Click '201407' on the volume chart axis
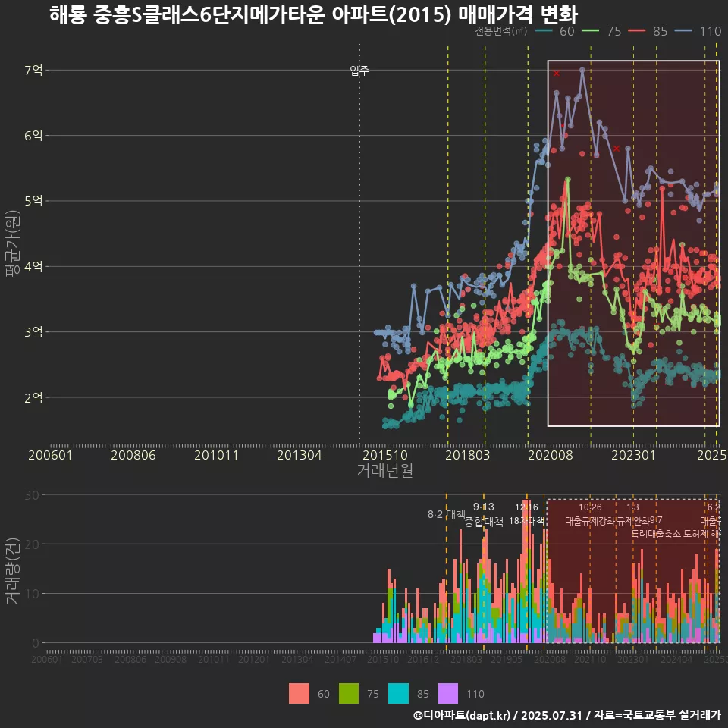This screenshot has height=728, width=728. (340, 659)
